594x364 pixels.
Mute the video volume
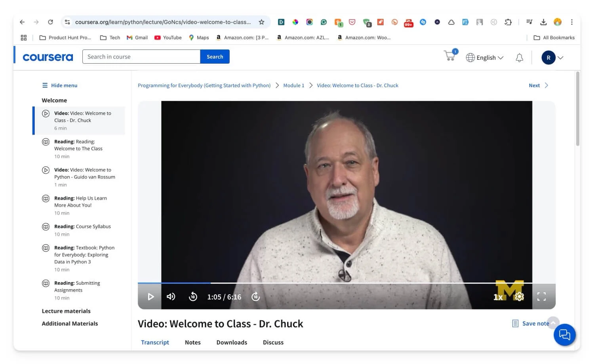pyautogui.click(x=171, y=297)
